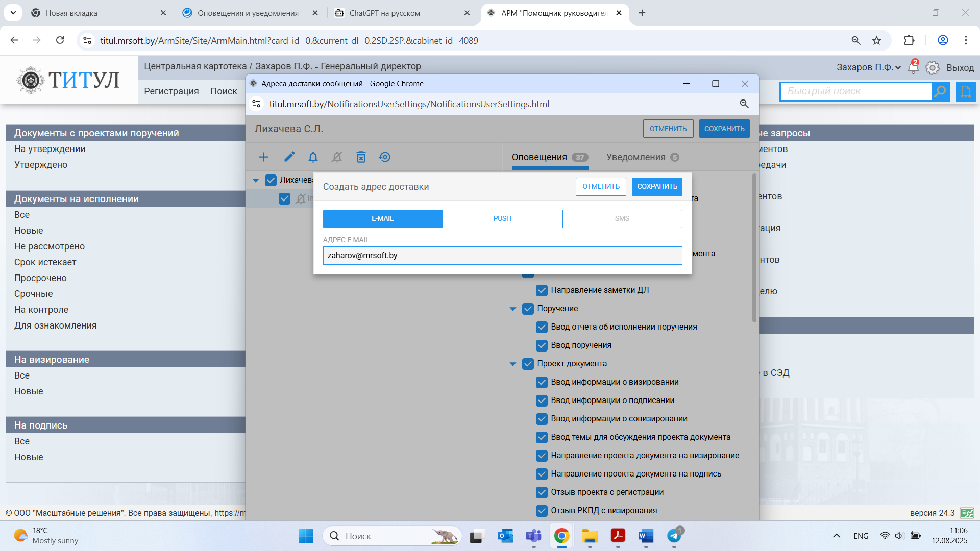
Task: Click СОХРАНИТЬ in create address dialog
Action: (657, 186)
